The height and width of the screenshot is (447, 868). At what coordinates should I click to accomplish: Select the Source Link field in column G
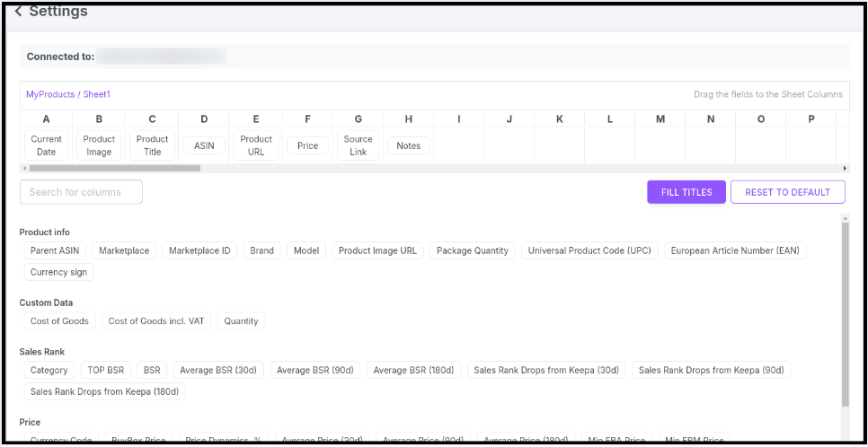pyautogui.click(x=358, y=145)
